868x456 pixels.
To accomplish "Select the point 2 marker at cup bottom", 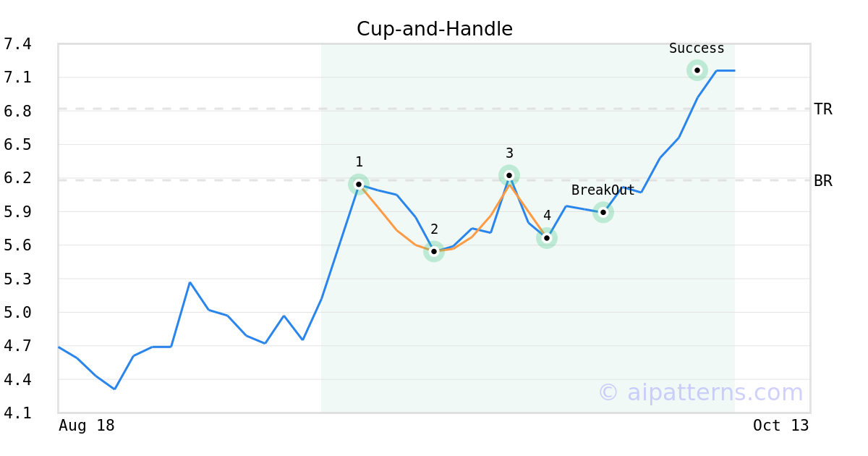I will point(434,251).
